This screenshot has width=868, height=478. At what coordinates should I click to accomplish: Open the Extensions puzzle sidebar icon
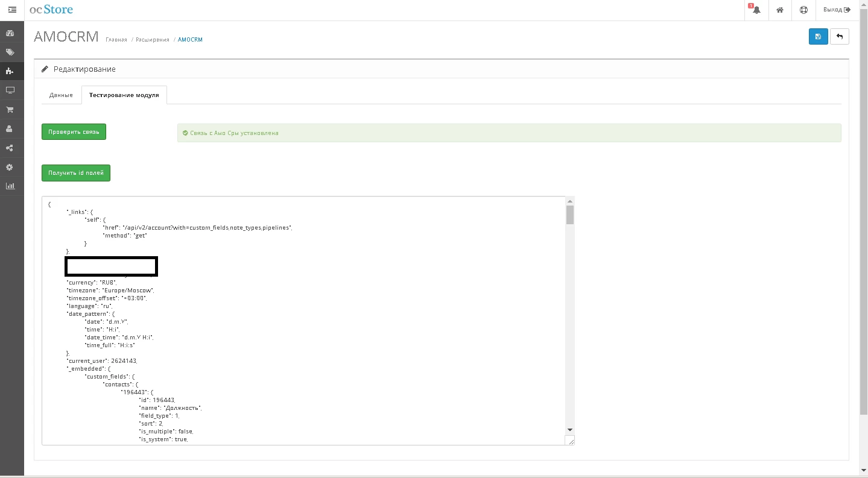10,71
